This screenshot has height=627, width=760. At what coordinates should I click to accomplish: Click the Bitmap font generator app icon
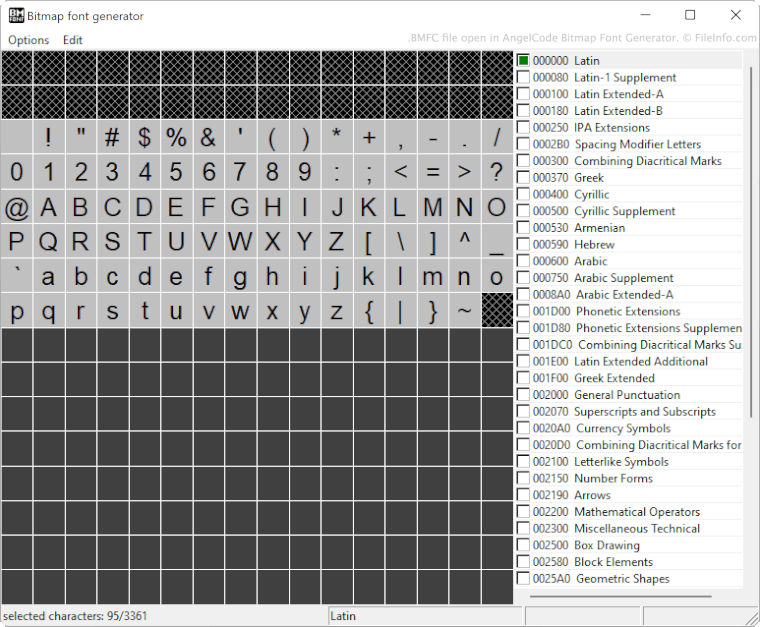(x=17, y=15)
